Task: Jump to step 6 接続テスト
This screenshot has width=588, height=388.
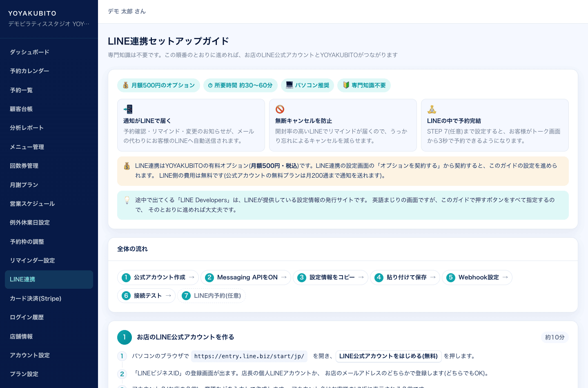Action: click(146, 296)
